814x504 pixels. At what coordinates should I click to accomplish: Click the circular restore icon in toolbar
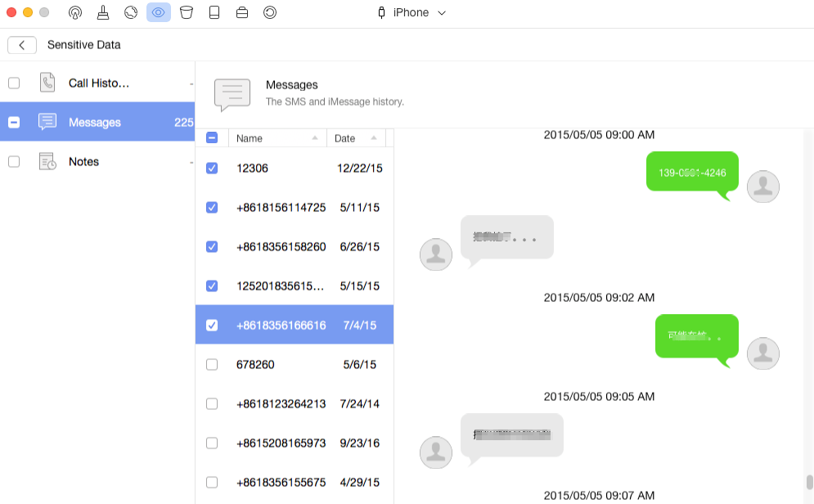coord(270,12)
